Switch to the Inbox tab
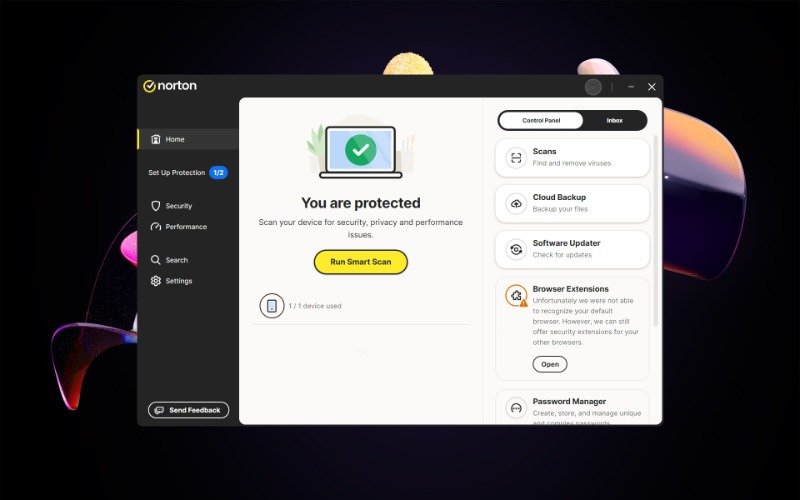 (x=614, y=121)
